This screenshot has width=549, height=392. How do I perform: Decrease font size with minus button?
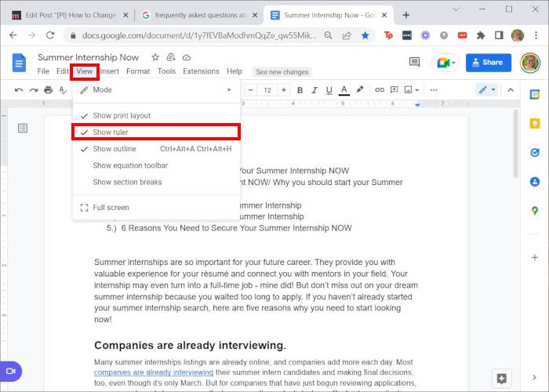[x=250, y=90]
